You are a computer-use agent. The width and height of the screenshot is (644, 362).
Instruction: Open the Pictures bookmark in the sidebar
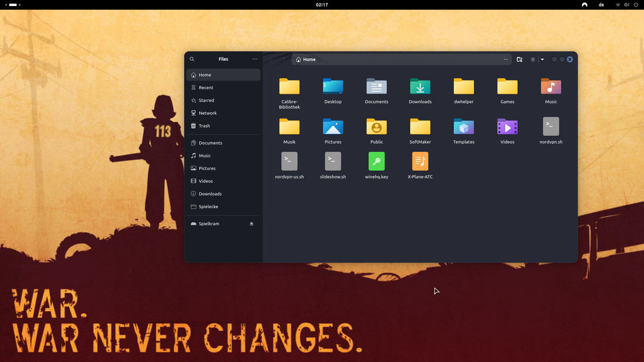[x=223, y=168]
